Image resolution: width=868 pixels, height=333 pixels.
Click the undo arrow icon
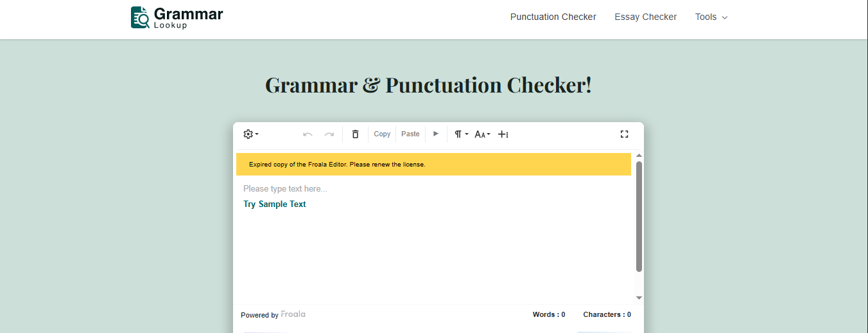pyautogui.click(x=308, y=134)
